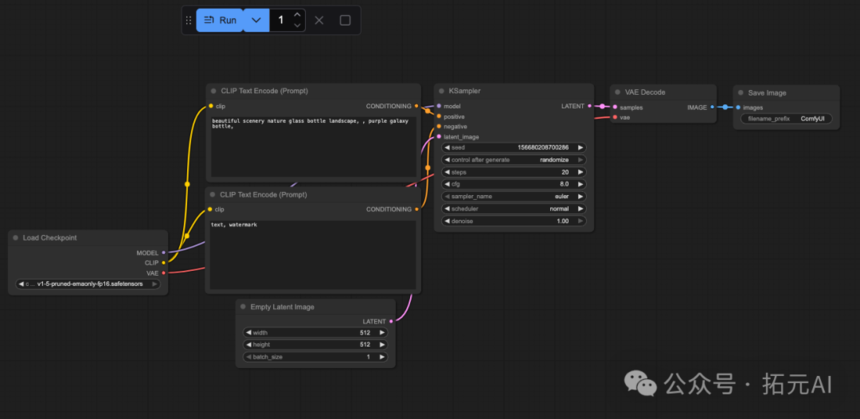The height and width of the screenshot is (419, 860).
Task: Click the seed value 156680208703286
Action: pyautogui.click(x=543, y=148)
